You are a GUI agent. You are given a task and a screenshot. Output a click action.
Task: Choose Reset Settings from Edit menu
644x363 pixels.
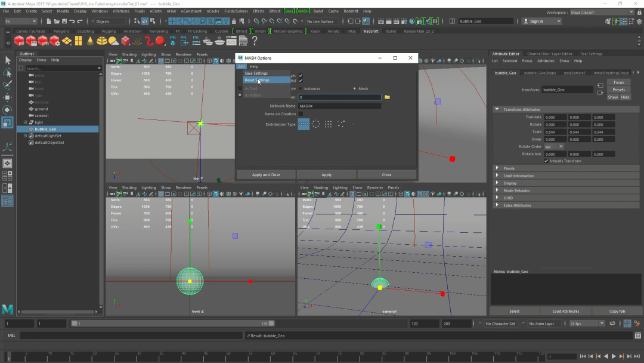click(x=257, y=80)
